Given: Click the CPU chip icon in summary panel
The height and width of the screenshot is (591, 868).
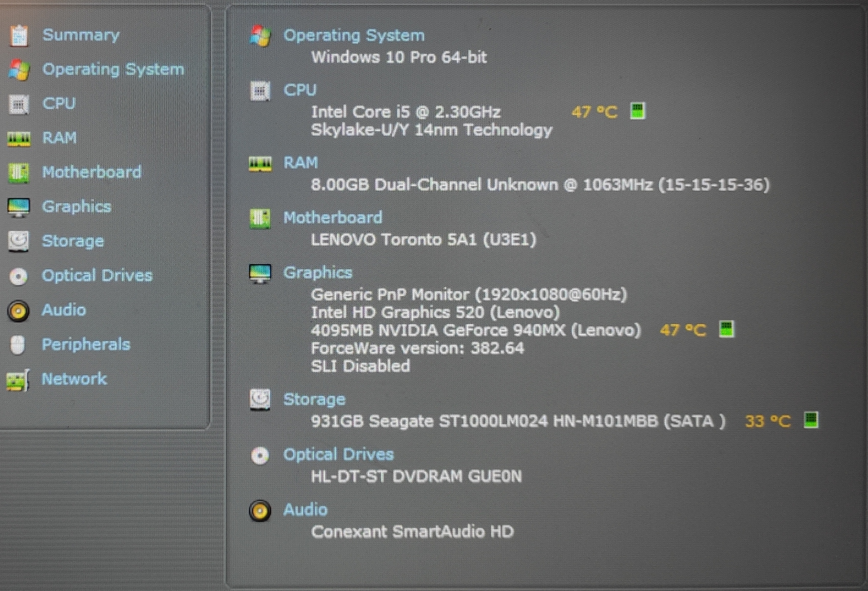Looking at the screenshot, I should click(x=260, y=91).
